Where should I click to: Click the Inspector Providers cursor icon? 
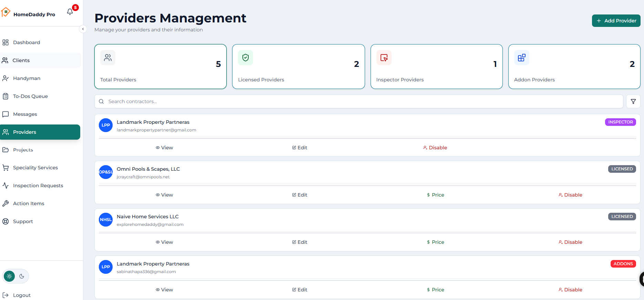tap(384, 58)
